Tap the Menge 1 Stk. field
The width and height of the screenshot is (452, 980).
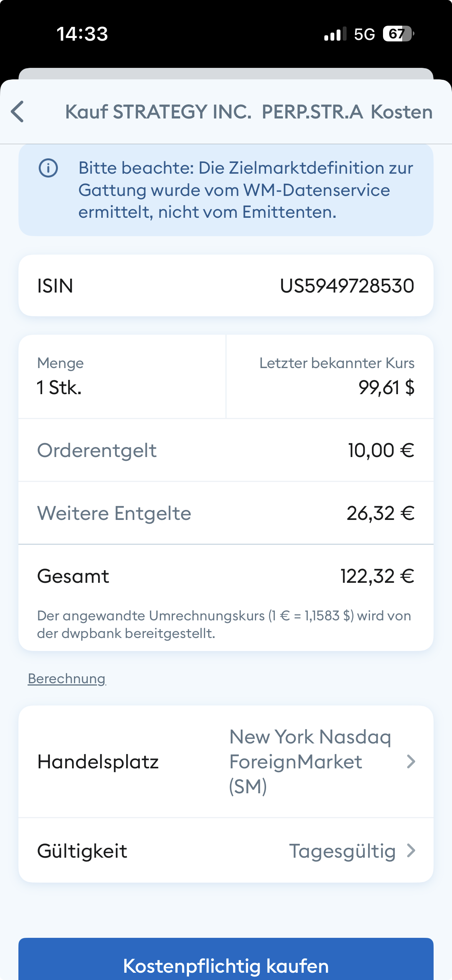pyautogui.click(x=122, y=377)
